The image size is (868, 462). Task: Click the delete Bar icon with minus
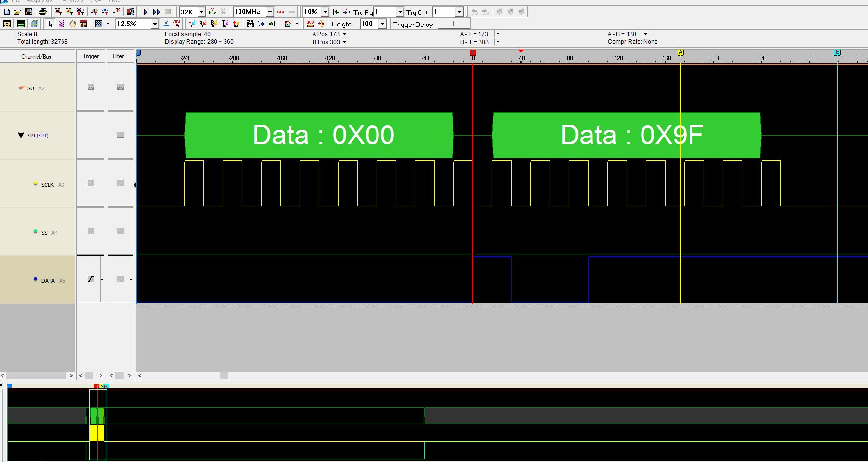(x=191, y=24)
